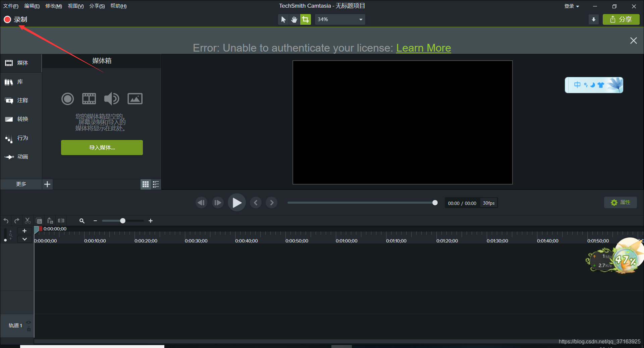Viewport: 644px width, 348px height.
Task: Select the hand pan tool
Action: tap(294, 19)
